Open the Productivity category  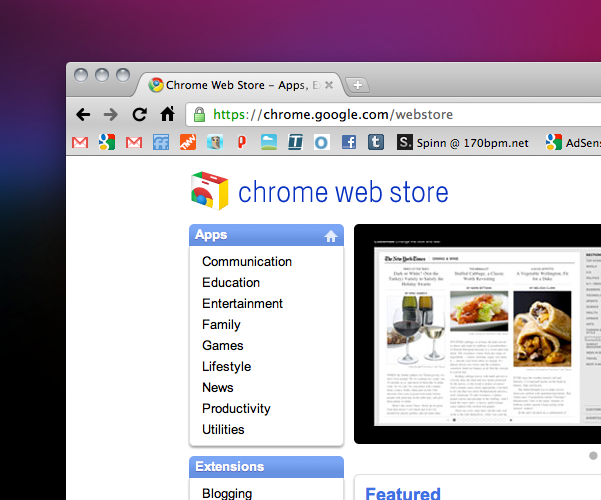coord(236,409)
